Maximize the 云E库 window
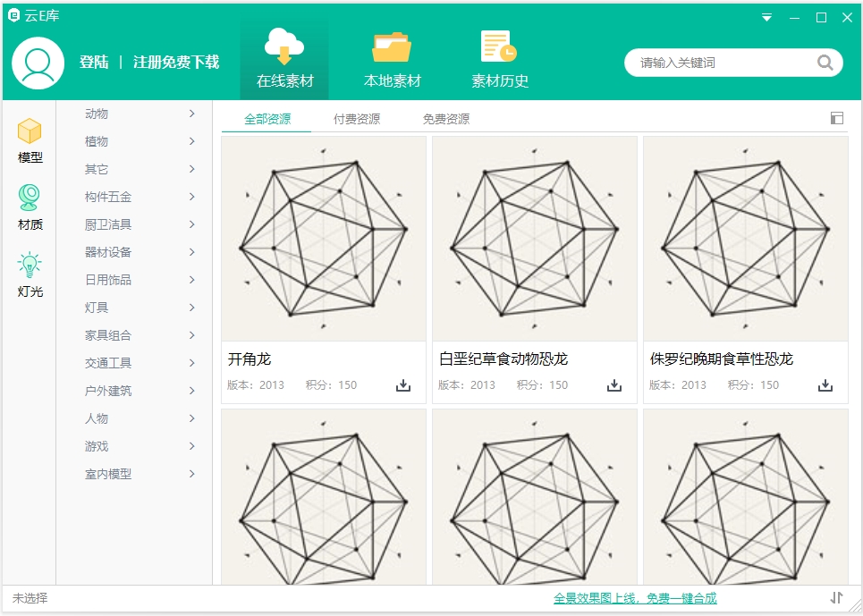Image resolution: width=863 pixels, height=616 pixels. click(x=821, y=18)
